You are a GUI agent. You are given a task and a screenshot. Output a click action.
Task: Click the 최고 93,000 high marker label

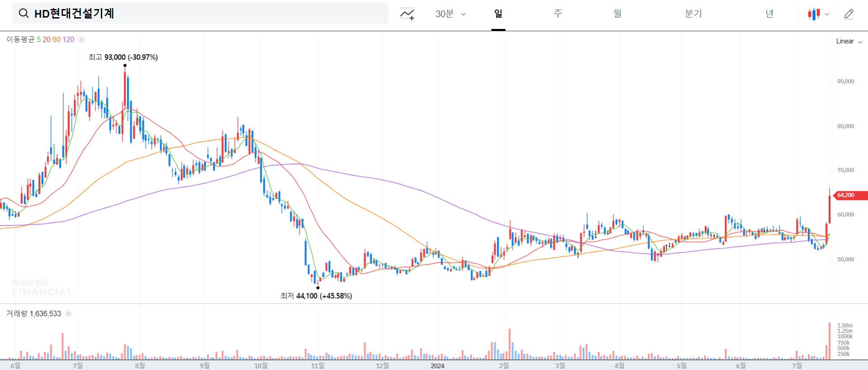click(x=123, y=57)
